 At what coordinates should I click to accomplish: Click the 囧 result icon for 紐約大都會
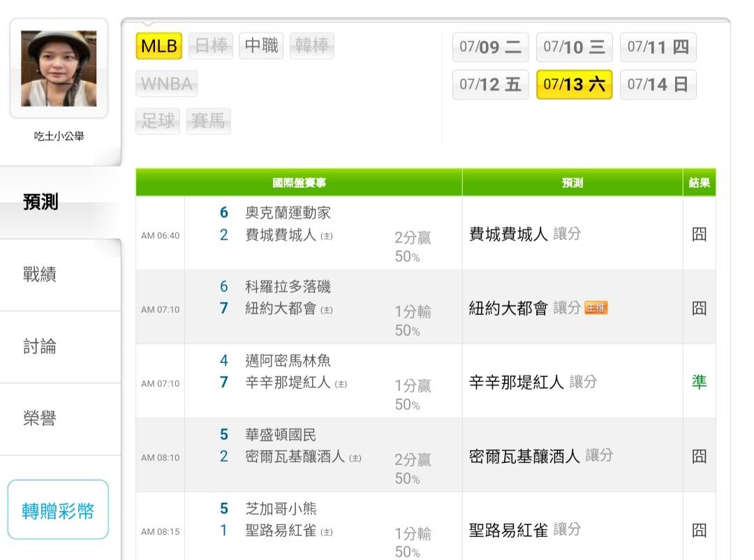point(699,309)
